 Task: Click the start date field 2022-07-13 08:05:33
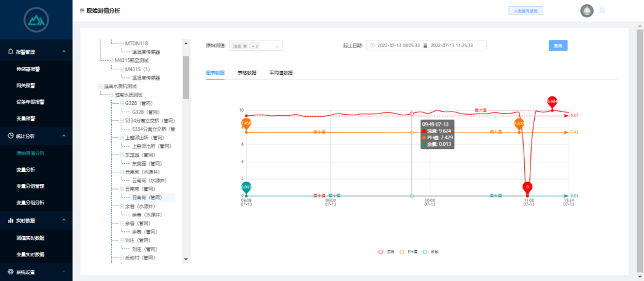pos(398,45)
